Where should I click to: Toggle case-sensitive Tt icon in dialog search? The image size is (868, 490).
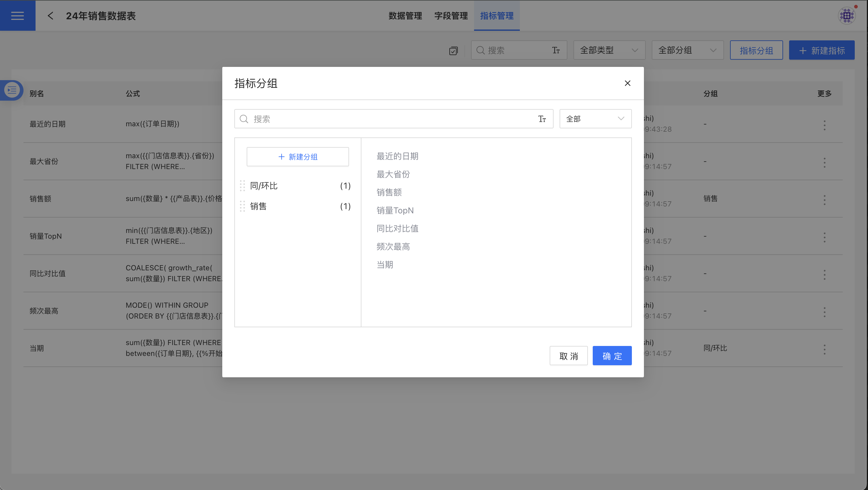click(x=542, y=119)
